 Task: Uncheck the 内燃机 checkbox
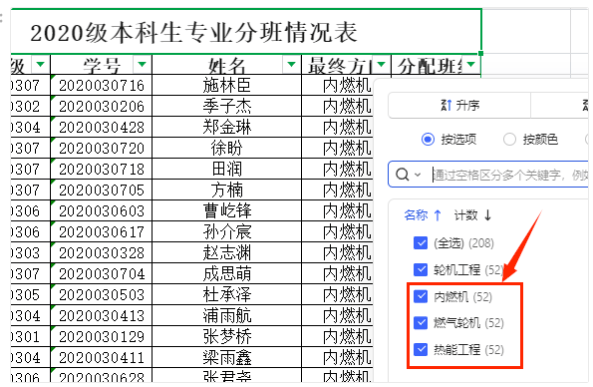click(x=421, y=297)
